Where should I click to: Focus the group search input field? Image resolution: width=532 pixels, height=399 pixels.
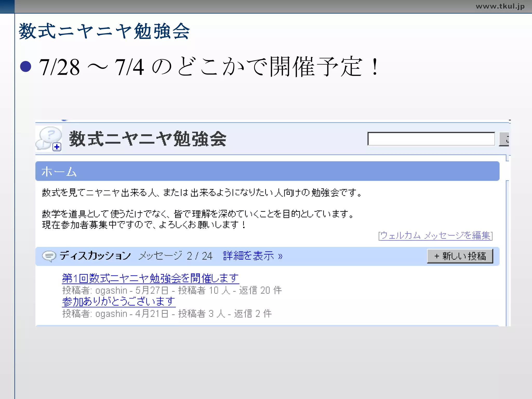(431, 139)
